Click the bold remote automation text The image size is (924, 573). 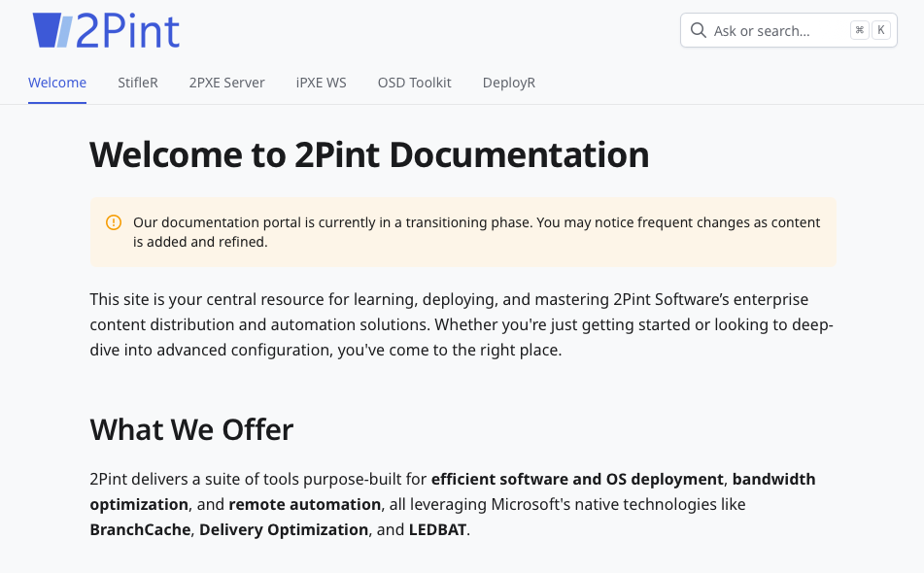pos(305,504)
